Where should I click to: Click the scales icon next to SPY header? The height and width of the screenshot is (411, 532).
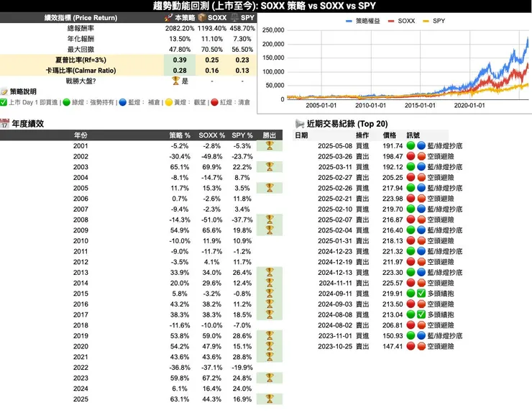[234, 17]
